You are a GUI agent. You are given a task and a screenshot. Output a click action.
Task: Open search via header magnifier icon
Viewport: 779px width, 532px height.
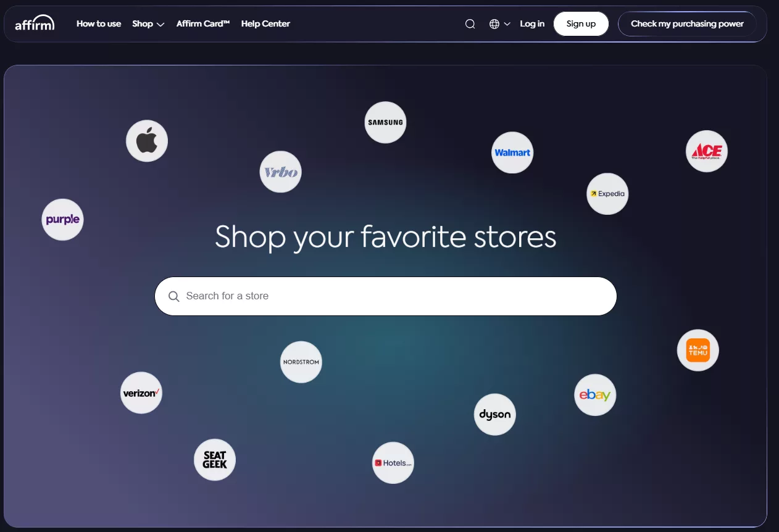(x=470, y=24)
